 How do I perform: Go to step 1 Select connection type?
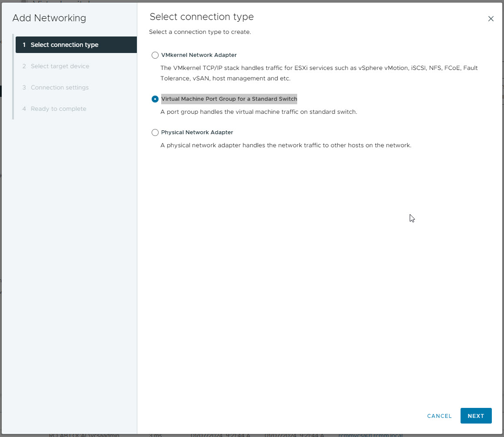pyautogui.click(x=64, y=45)
